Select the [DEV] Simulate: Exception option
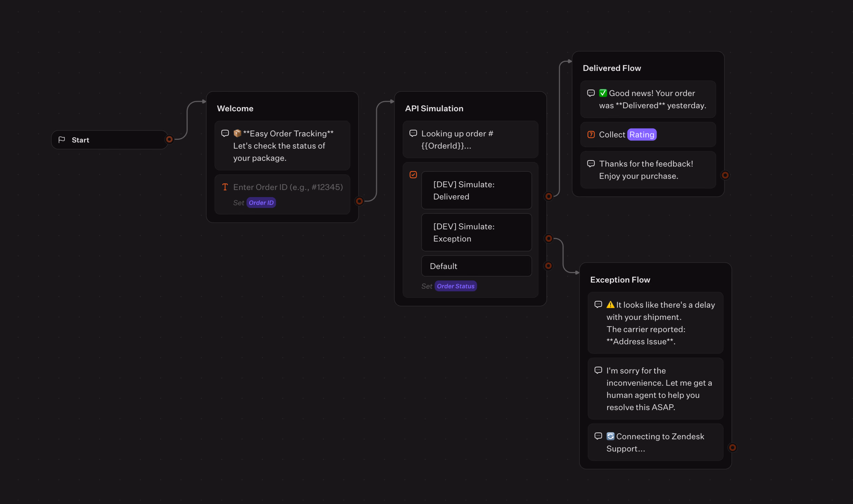The width and height of the screenshot is (853, 504). (x=476, y=232)
